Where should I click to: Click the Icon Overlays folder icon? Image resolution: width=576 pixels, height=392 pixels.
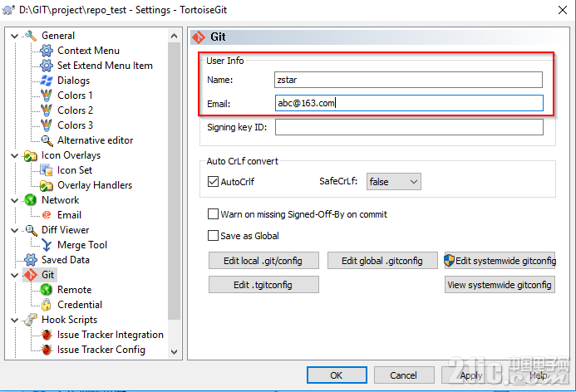(31, 155)
